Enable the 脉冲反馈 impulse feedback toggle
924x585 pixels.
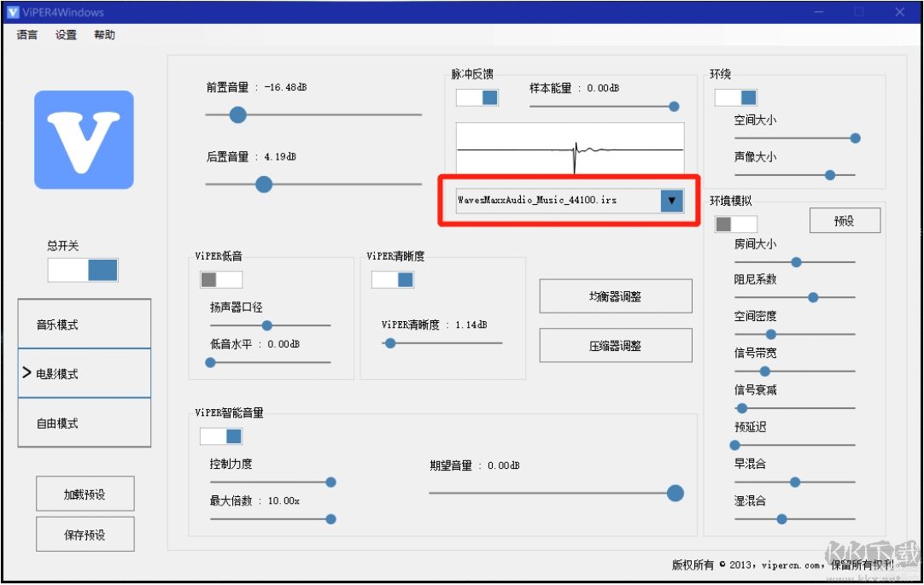[x=477, y=97]
